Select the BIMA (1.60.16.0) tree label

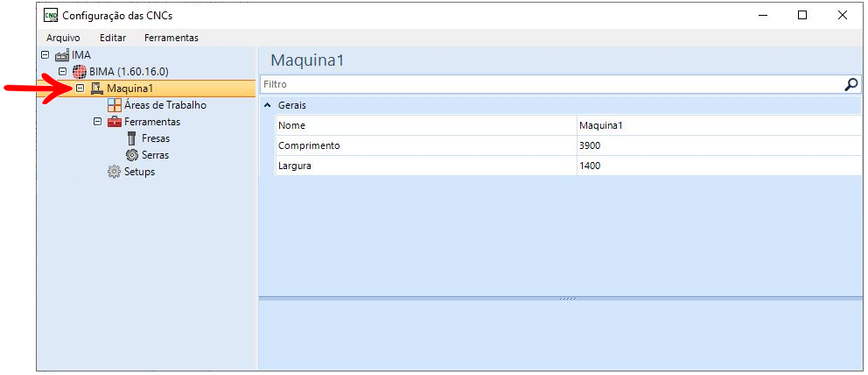tap(129, 72)
